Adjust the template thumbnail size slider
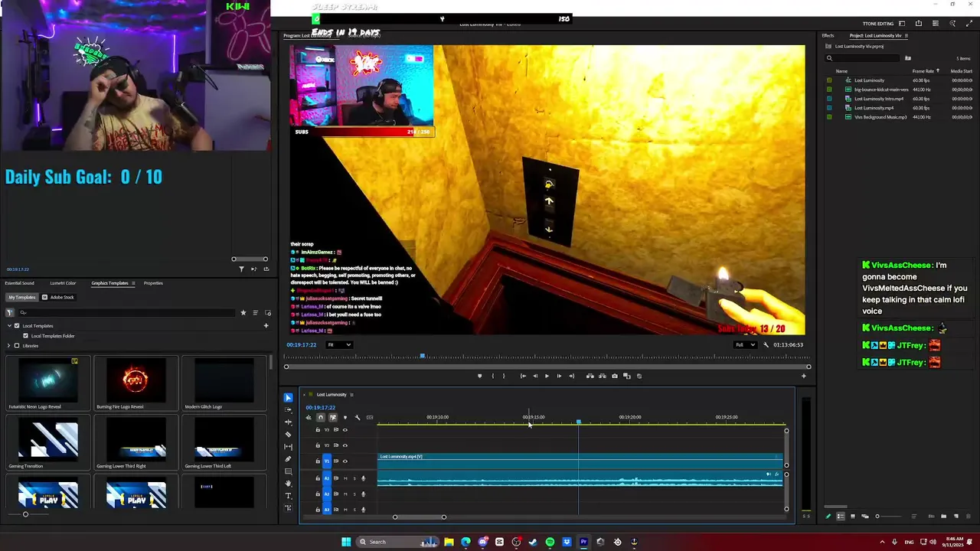The width and height of the screenshot is (980, 551). 25,514
